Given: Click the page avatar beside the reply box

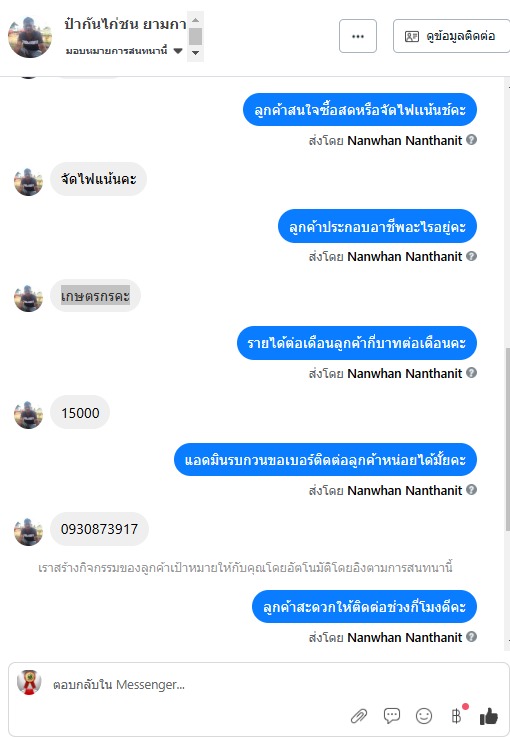Looking at the screenshot, I should pyautogui.click(x=29, y=682).
